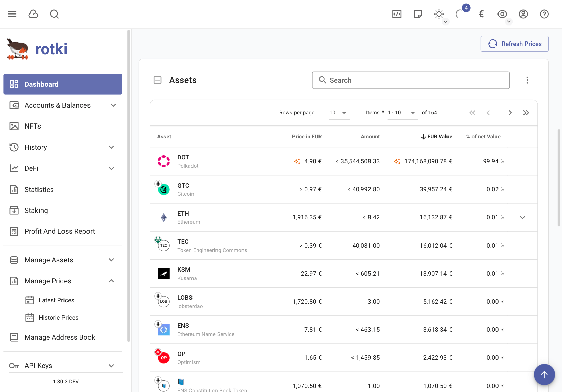Click the sparkle icon beside DOT price

[297, 161]
